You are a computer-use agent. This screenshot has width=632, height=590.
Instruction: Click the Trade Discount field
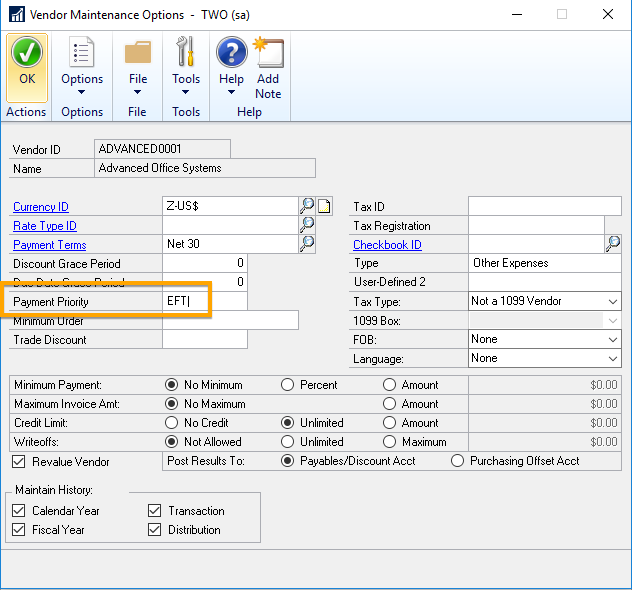(x=205, y=339)
